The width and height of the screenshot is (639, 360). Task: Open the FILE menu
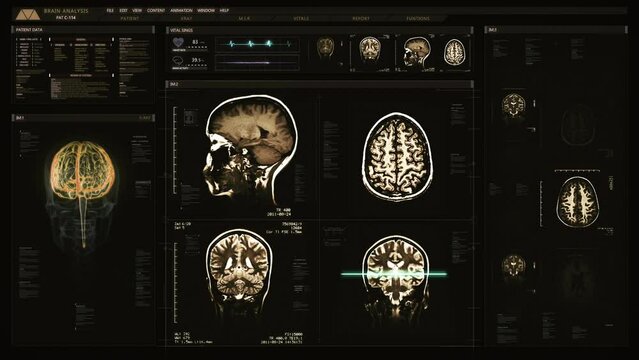click(110, 11)
